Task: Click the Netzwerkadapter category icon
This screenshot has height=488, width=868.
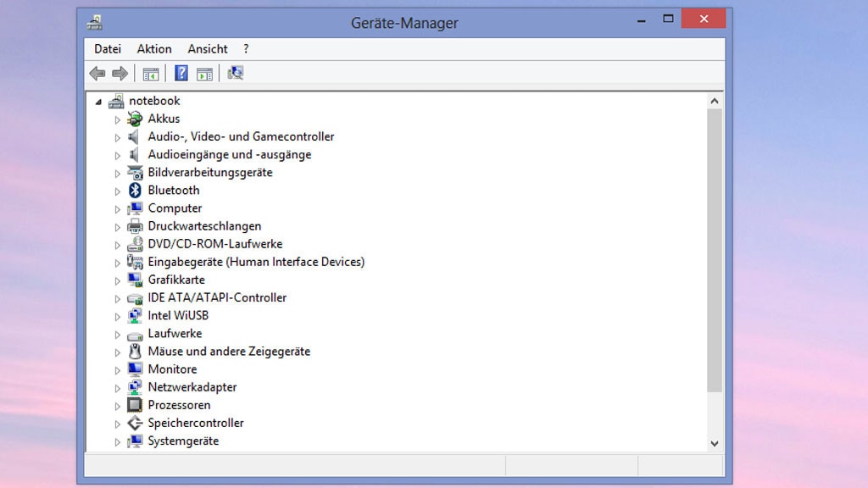Action: 134,386
